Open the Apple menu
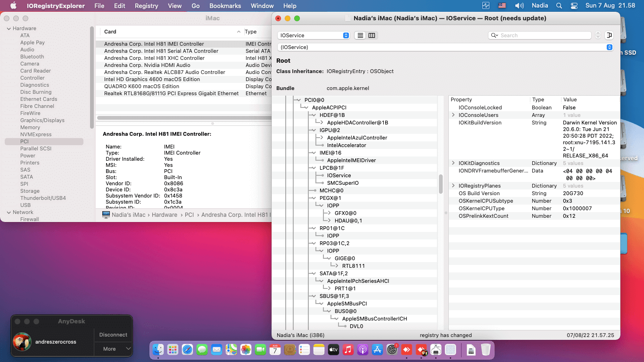 pyautogui.click(x=13, y=6)
